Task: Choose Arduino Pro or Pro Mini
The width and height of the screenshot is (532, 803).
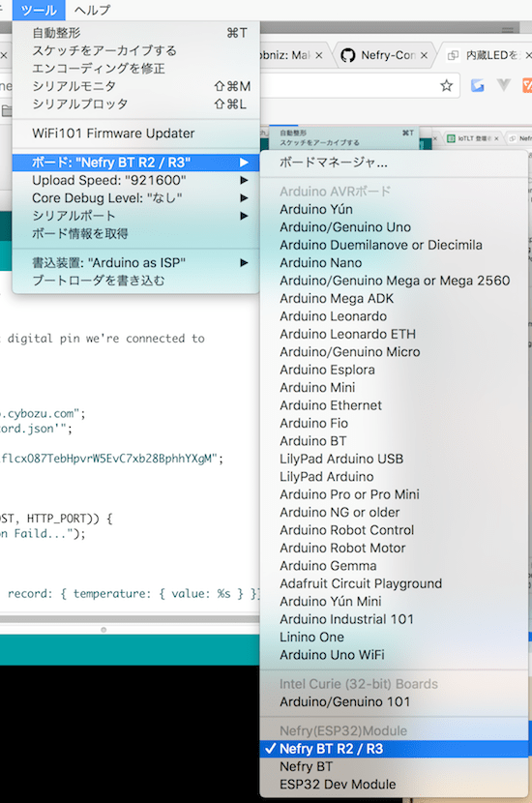Action: click(394, 494)
